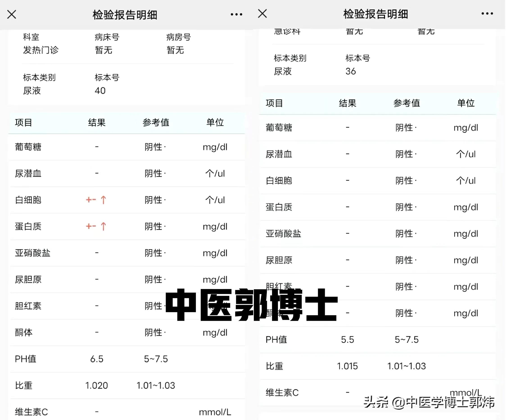Open the more options menu on the left report
Image resolution: width=506 pixels, height=420 pixels.
[237, 14]
